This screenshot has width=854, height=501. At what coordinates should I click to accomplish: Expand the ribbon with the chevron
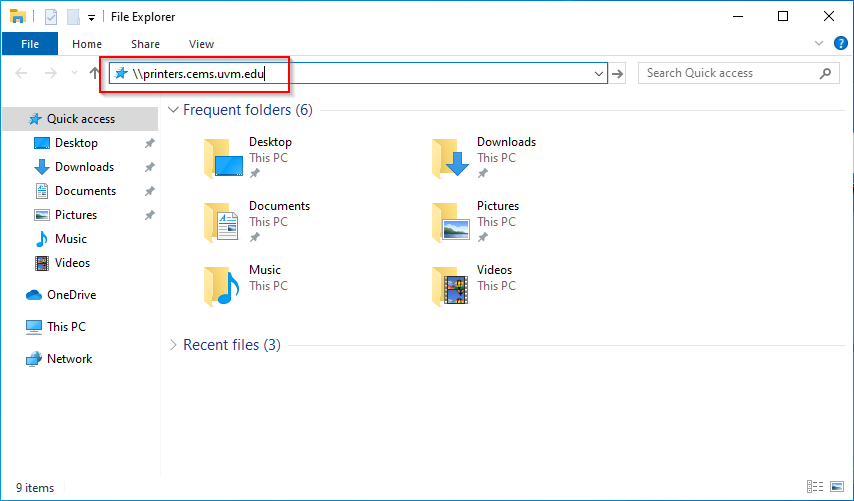[x=819, y=44]
